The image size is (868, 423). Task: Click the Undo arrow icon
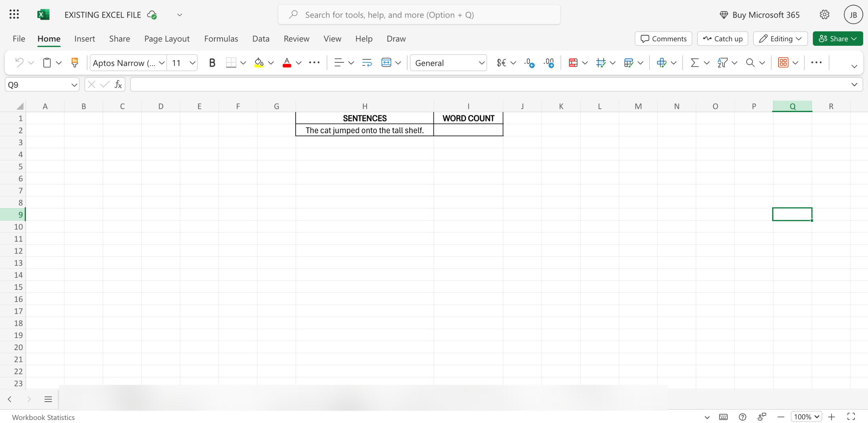19,63
